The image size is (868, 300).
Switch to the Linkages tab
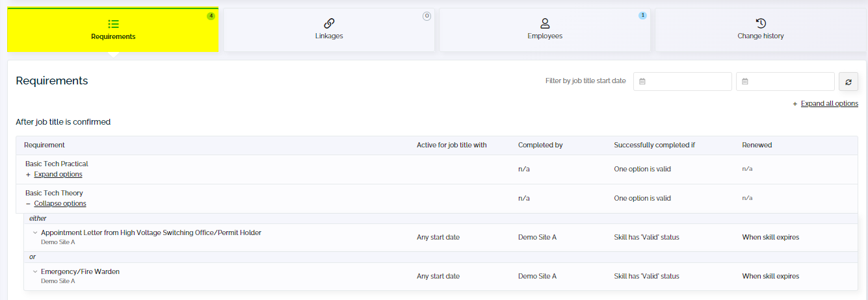coord(329,30)
